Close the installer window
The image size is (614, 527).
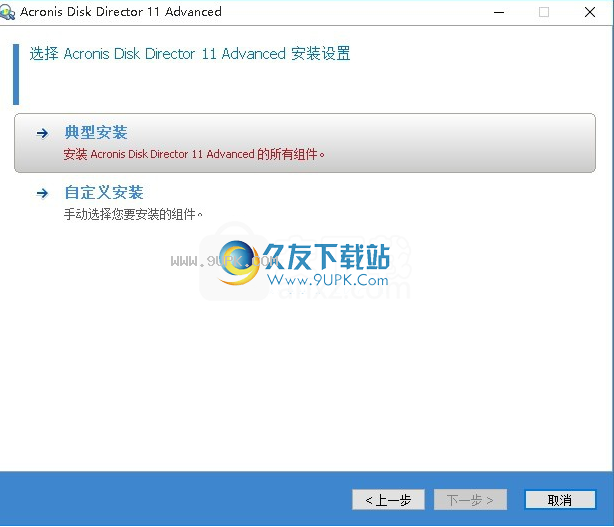click(x=590, y=13)
